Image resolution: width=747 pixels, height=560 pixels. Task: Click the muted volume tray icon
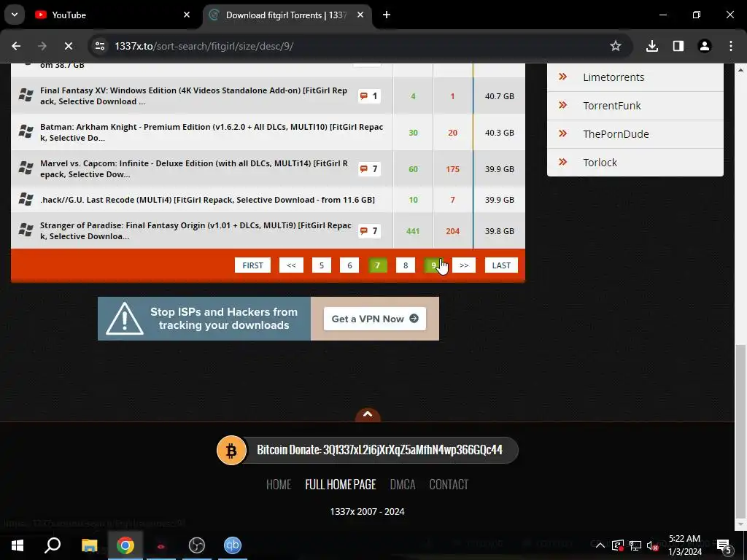click(653, 545)
